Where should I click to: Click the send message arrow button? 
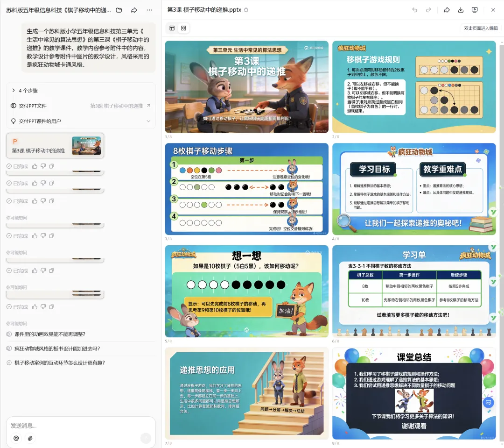(x=146, y=438)
